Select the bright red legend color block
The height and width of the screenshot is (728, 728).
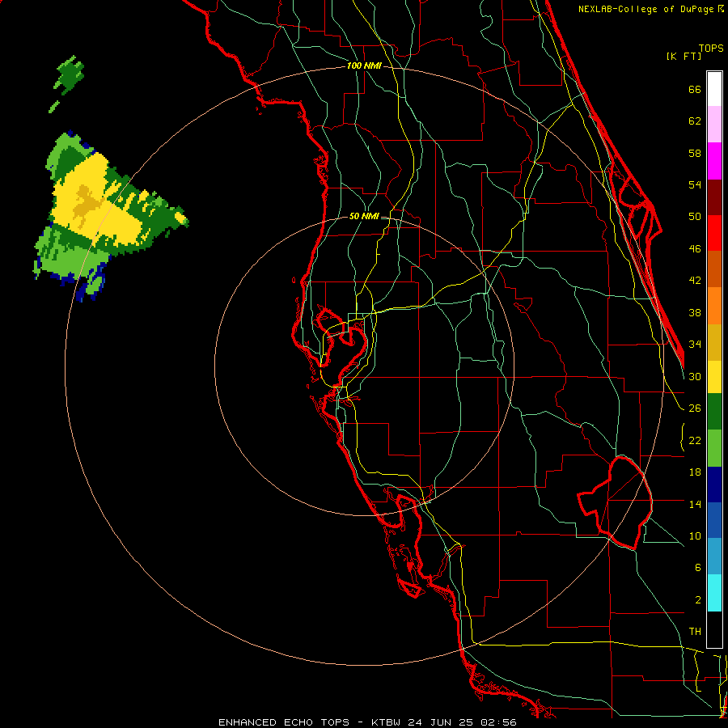point(714,233)
